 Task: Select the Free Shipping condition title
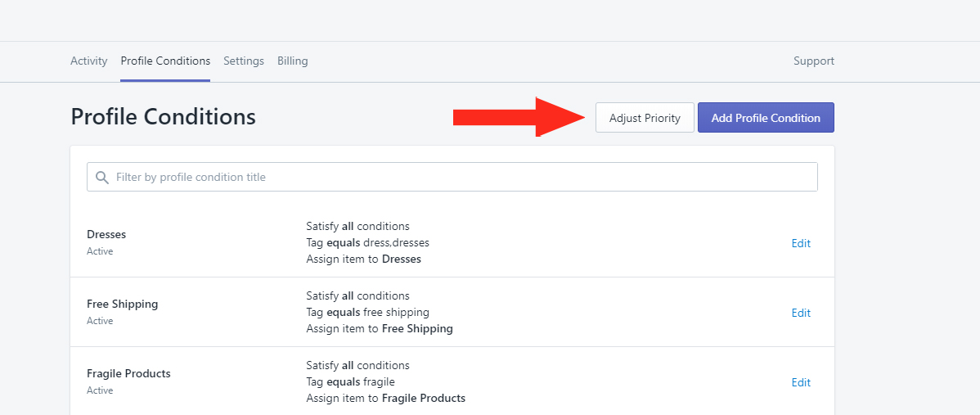tap(123, 304)
